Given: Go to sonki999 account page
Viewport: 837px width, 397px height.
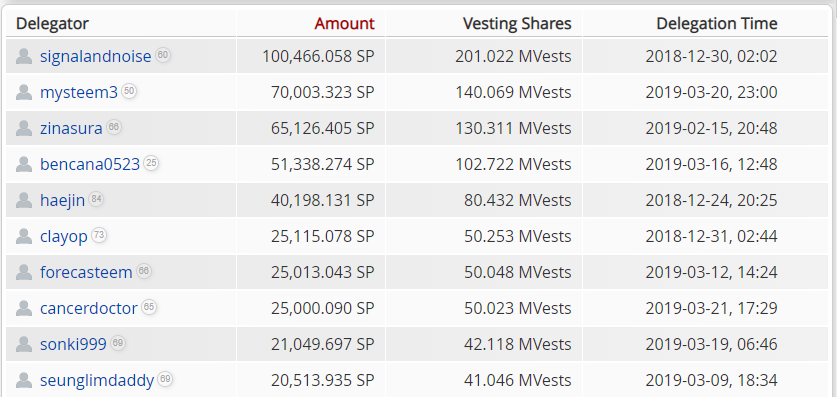Looking at the screenshot, I should coord(73,344).
